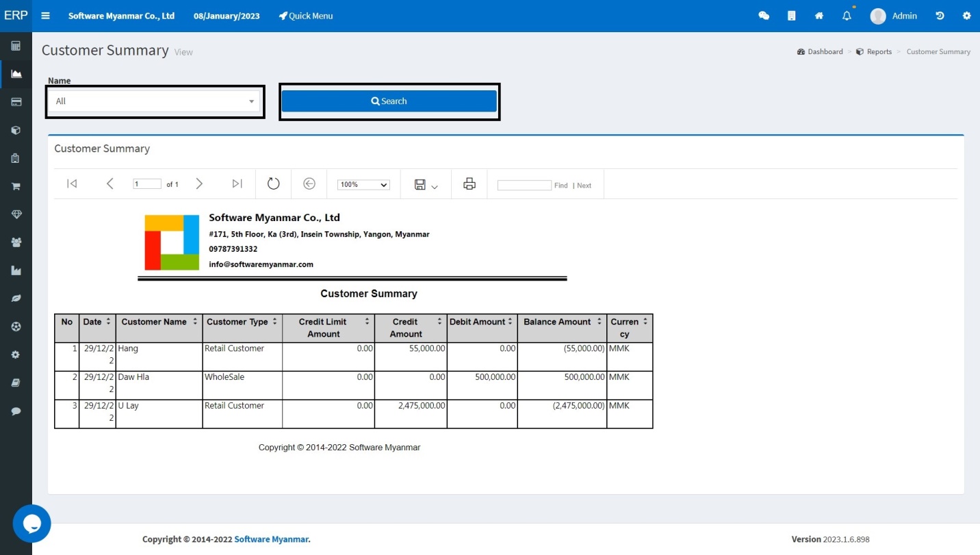Open the WeChat chat icon in header
Image resolution: width=980 pixels, height=555 pixels.
tap(764, 16)
